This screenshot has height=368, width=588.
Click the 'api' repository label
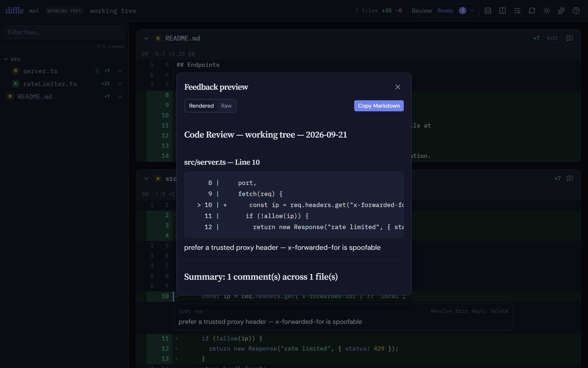34,11
